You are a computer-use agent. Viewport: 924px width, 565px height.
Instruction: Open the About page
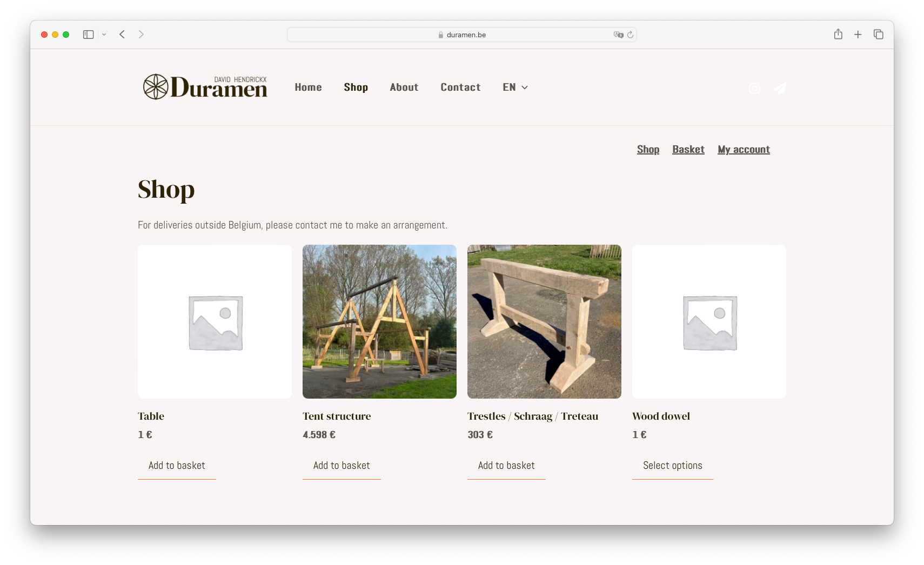pyautogui.click(x=404, y=87)
